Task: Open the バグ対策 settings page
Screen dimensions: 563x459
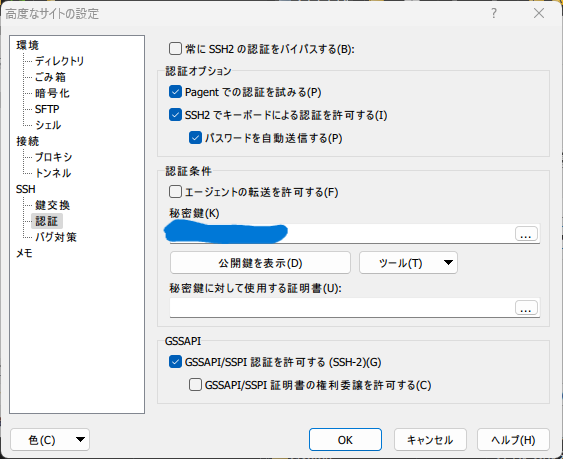Action: tap(56, 237)
